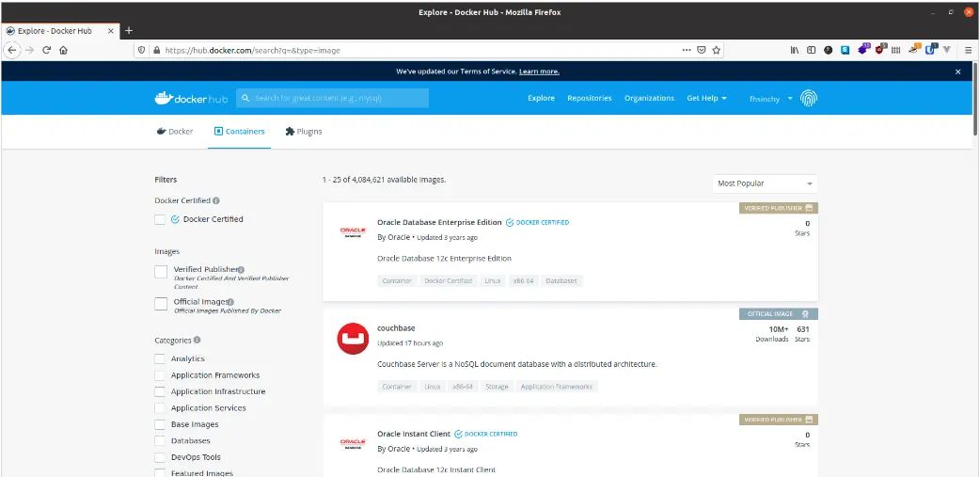Expand the Get Help dropdown menu
980x477 pixels.
click(x=706, y=98)
